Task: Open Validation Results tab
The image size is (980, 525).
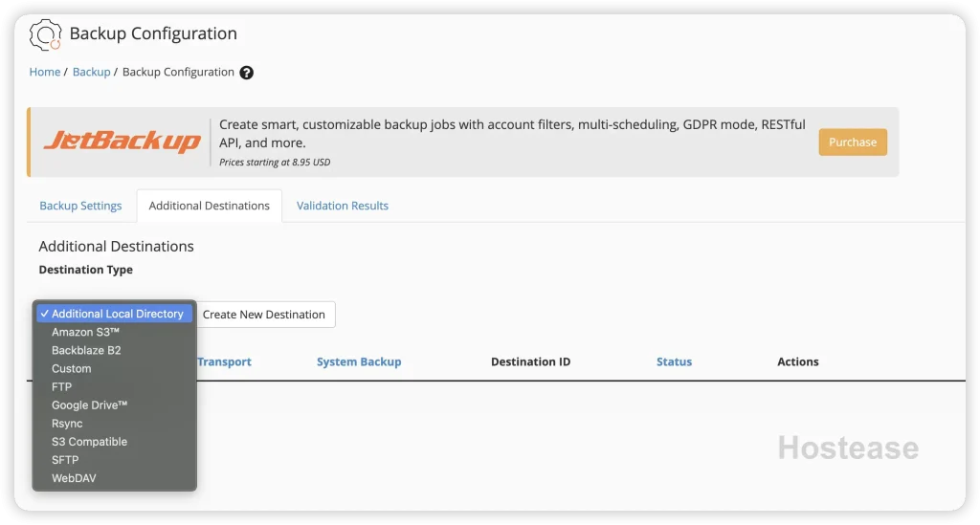Action: point(343,206)
